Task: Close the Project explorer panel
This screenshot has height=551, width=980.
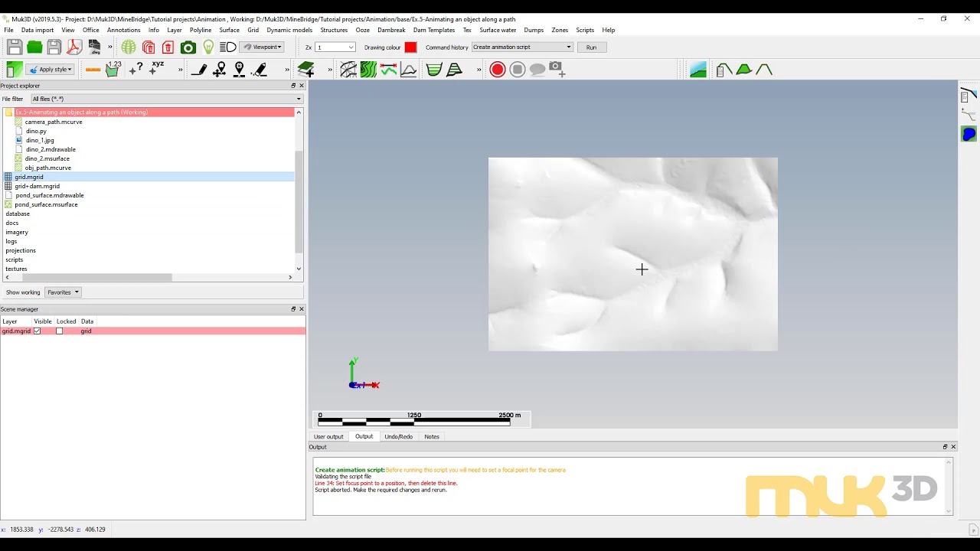Action: tap(301, 86)
